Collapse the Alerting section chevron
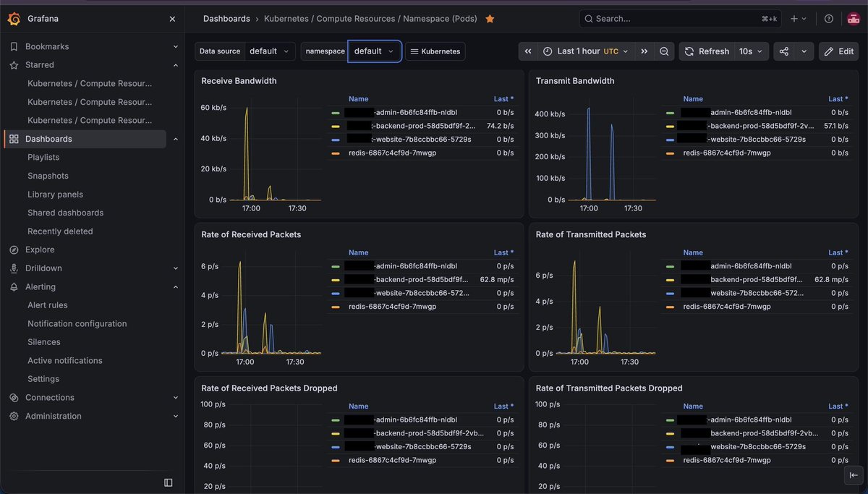 click(176, 287)
